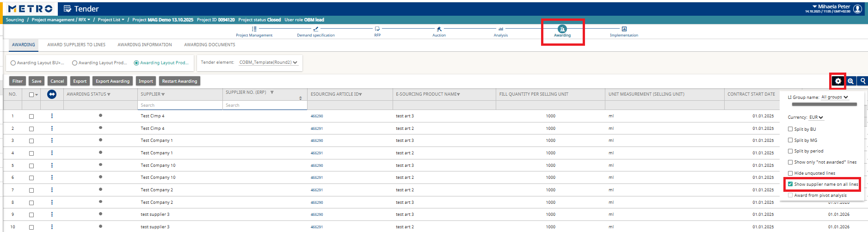Click the Cancel button
Viewport: 868px width, 232px height.
57,81
